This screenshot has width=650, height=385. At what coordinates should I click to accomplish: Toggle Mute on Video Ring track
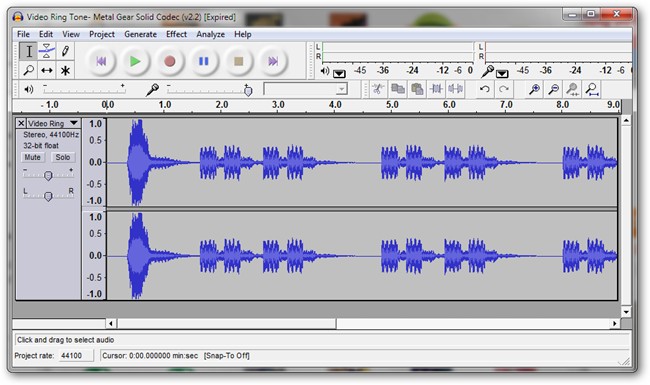pyautogui.click(x=32, y=157)
